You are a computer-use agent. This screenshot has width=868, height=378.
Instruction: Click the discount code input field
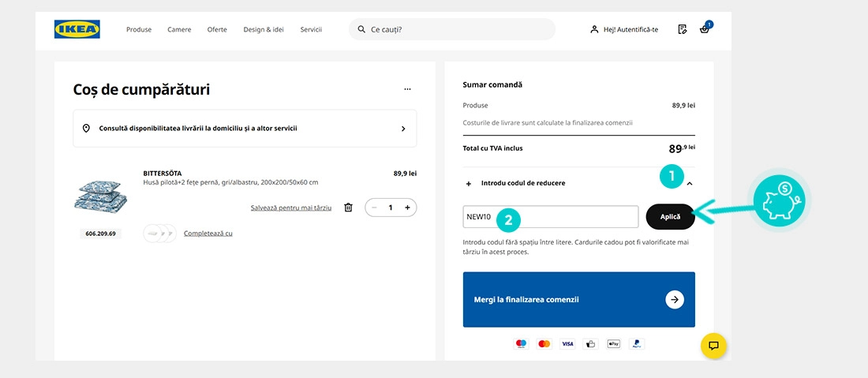click(551, 217)
